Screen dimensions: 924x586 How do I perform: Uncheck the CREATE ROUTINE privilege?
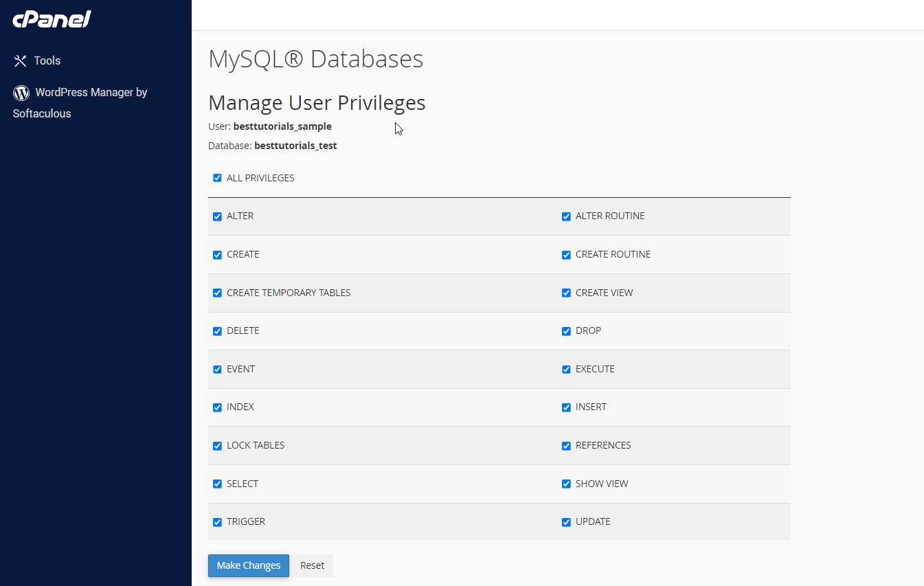pyautogui.click(x=566, y=255)
